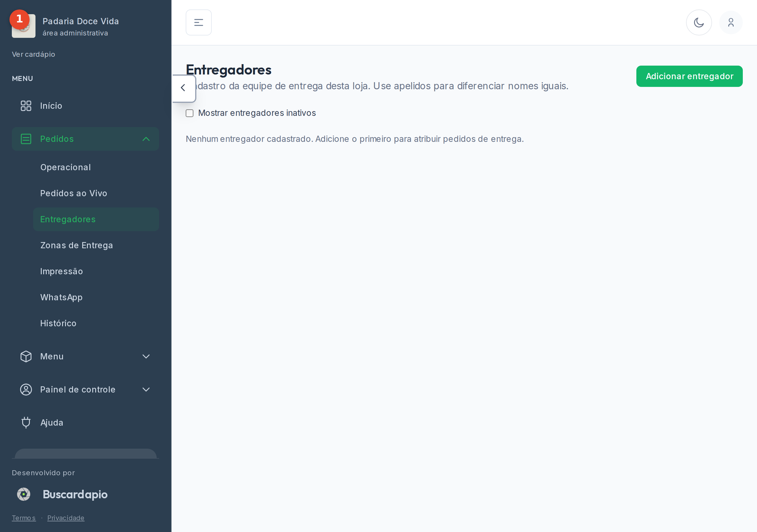
Task: Click the Painel de controle user icon
Action: [26, 389]
